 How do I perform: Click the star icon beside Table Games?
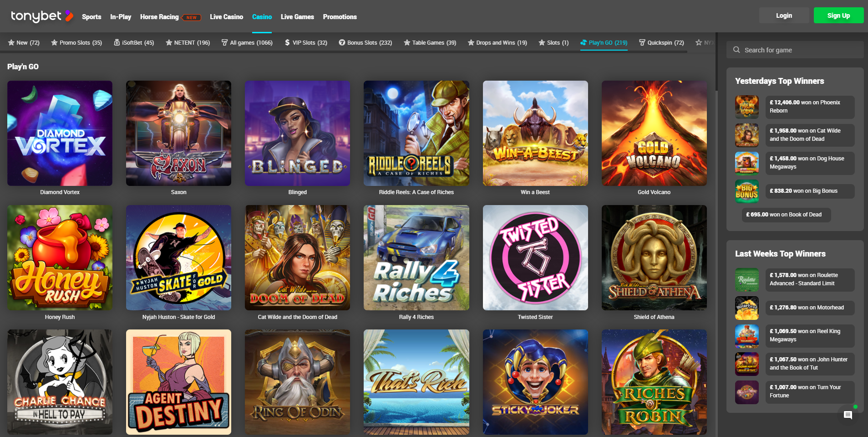point(407,42)
